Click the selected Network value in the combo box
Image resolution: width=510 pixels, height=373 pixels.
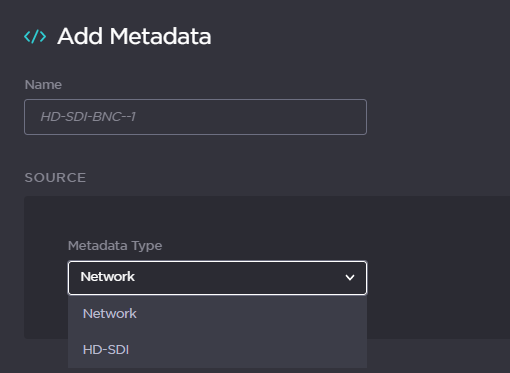point(107,277)
